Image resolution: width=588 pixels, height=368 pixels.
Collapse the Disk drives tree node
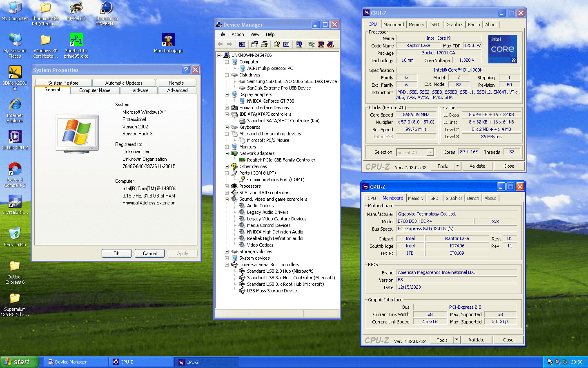click(227, 75)
